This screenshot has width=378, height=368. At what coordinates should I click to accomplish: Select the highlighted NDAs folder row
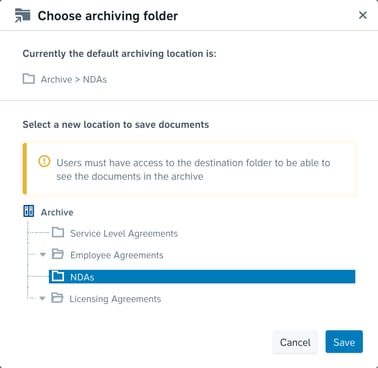pyautogui.click(x=202, y=276)
